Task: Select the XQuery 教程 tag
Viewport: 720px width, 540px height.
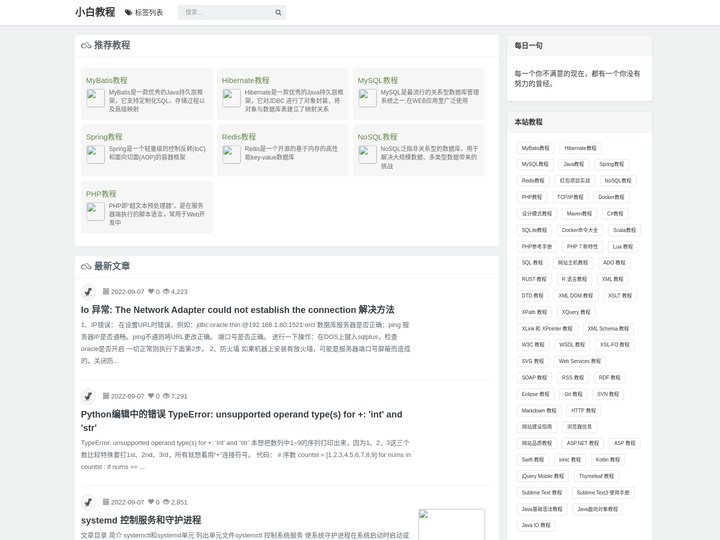Action: (576, 312)
